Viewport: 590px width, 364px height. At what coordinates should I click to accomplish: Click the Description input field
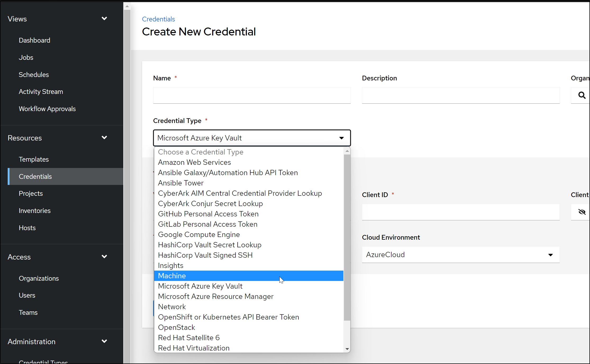pos(461,95)
